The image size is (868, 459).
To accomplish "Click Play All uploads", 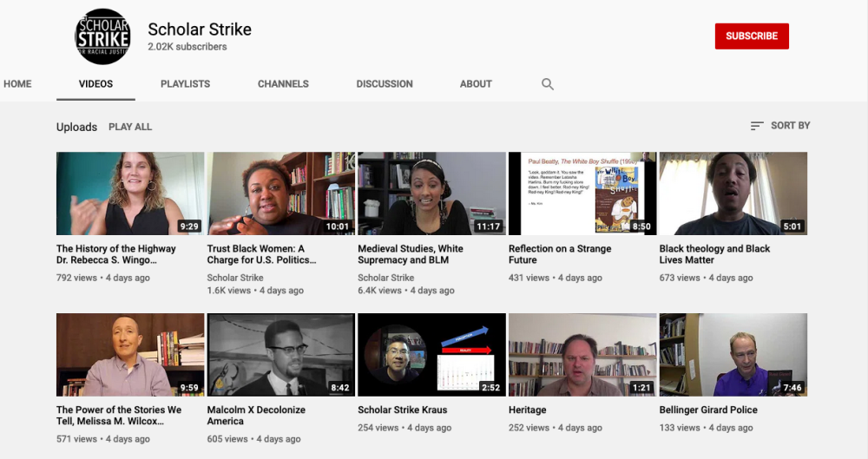I will [130, 127].
